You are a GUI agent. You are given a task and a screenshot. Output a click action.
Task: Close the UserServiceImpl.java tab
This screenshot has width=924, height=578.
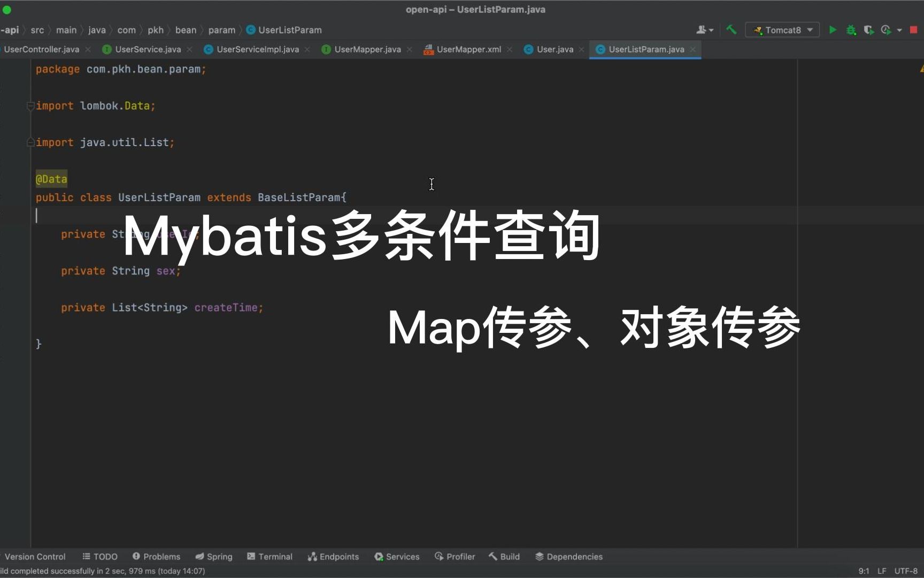(x=307, y=49)
